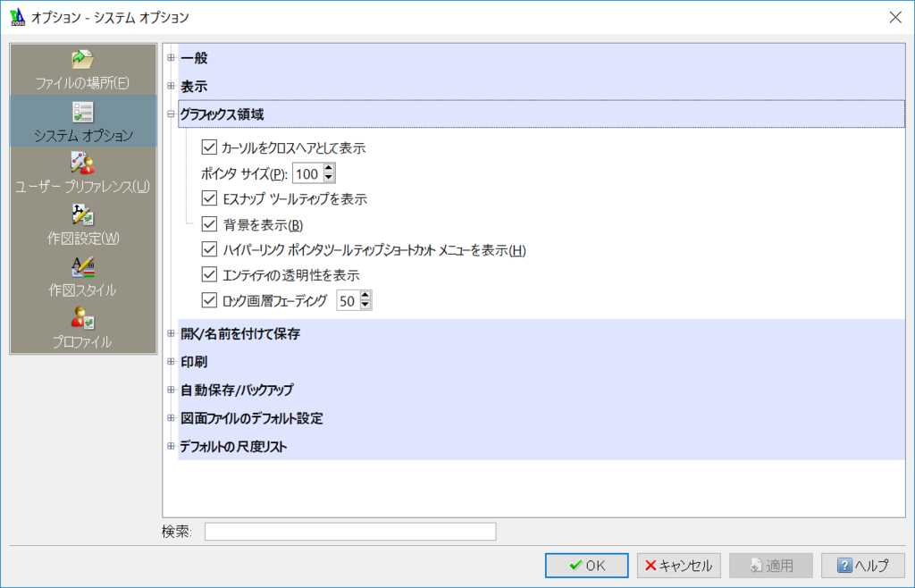Click the red X icon on キャンセル button
Viewport: 915px width, 588px height.
coord(651,566)
